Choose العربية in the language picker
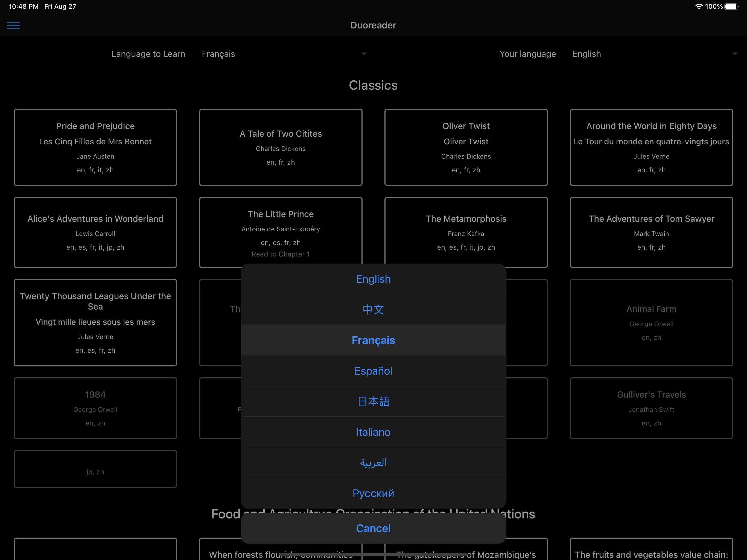Viewport: 747px width, 560px height. (x=373, y=462)
